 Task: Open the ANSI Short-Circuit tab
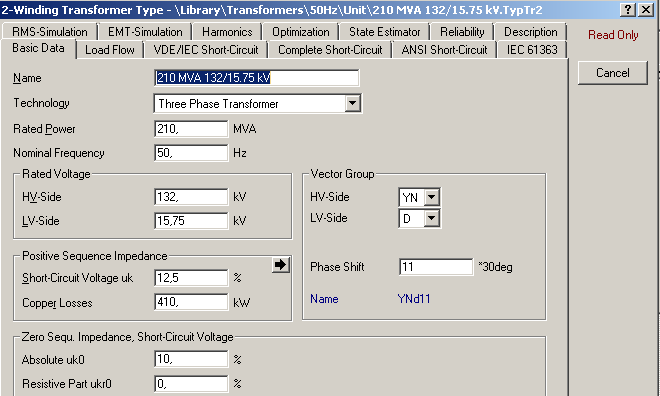(x=444, y=50)
